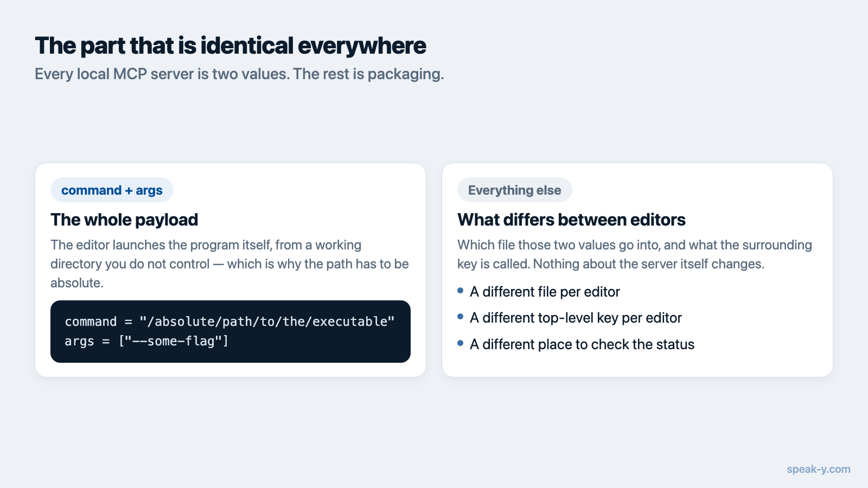Image resolution: width=868 pixels, height=488 pixels.
Task: Select 'A different place to check the status' item
Action: coord(582,344)
